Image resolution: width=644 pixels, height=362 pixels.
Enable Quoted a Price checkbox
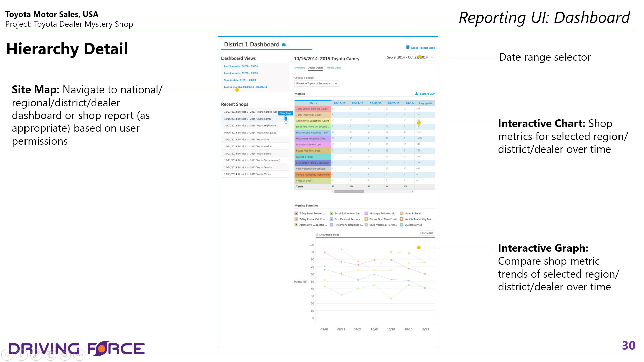point(402,225)
